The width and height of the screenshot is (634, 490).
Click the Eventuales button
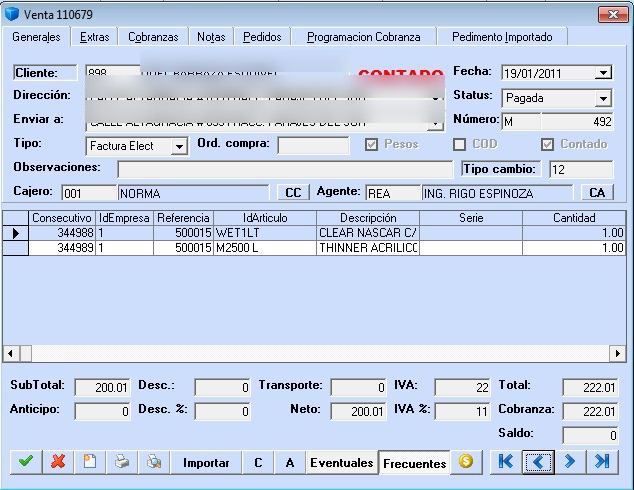tap(342, 463)
